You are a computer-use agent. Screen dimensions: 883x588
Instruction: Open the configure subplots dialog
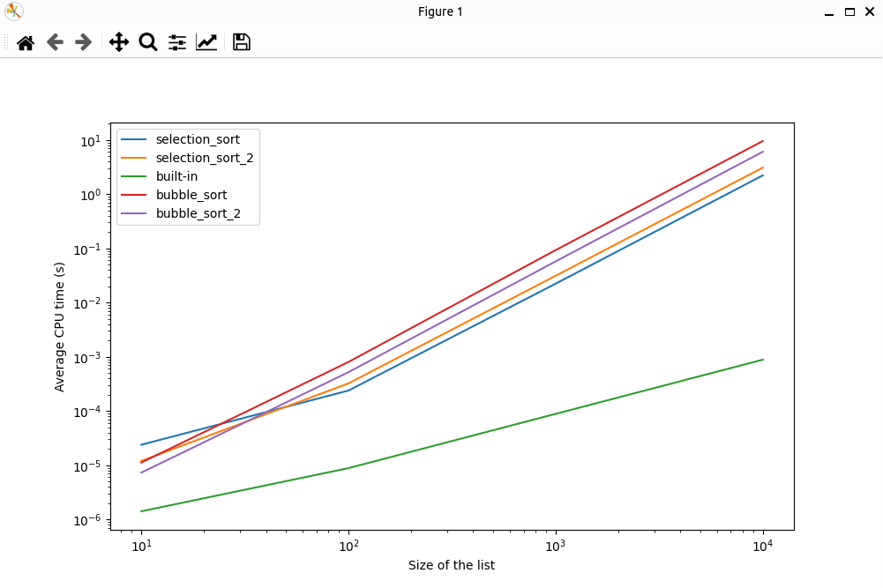click(177, 42)
